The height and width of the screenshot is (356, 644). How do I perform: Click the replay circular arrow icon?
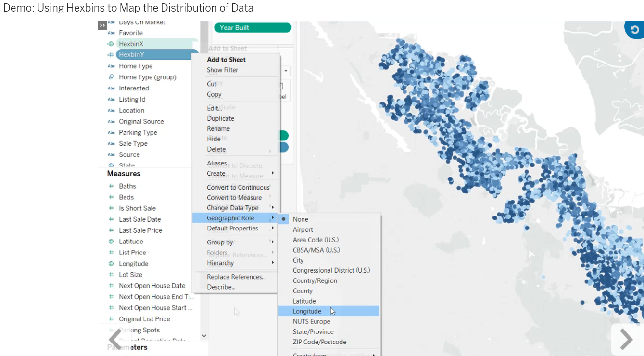pos(634,29)
